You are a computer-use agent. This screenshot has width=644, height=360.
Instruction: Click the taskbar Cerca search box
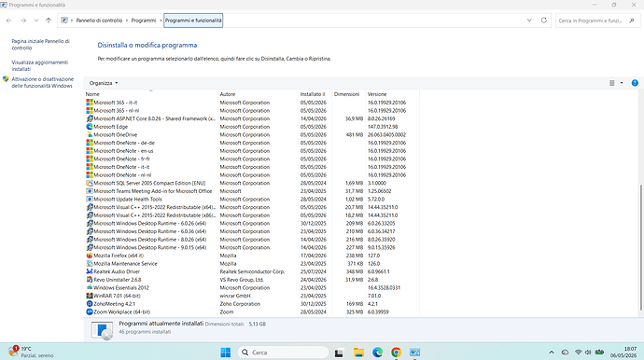coord(283,353)
